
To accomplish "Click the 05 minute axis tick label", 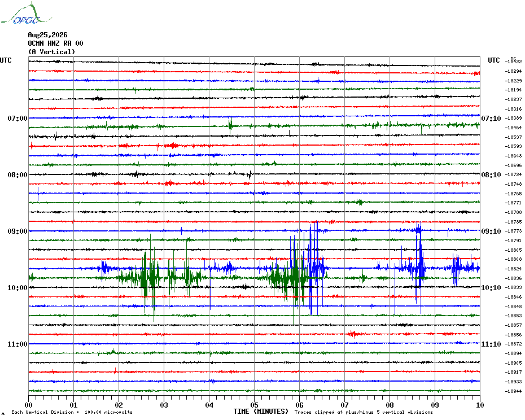I will point(255,405).
